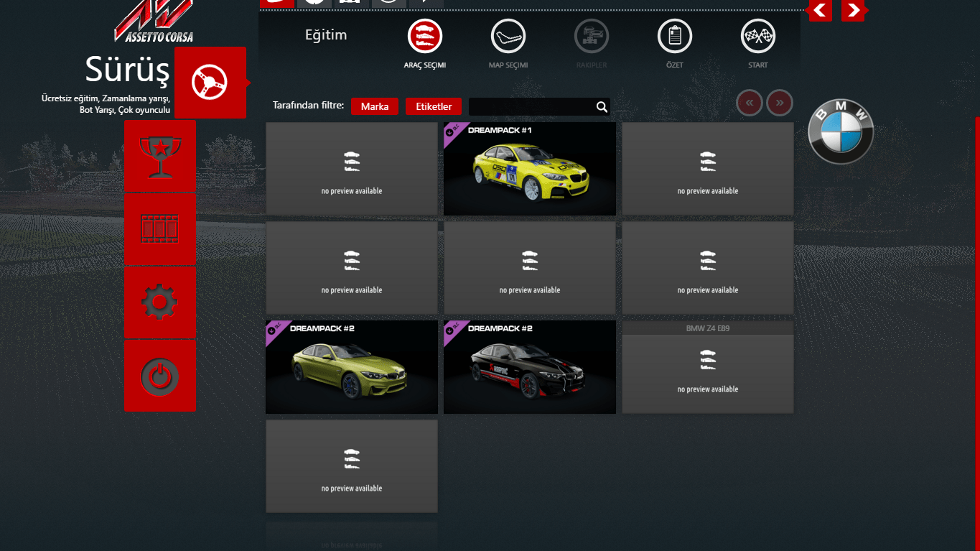Open the Özet clipboard step

[675, 36]
